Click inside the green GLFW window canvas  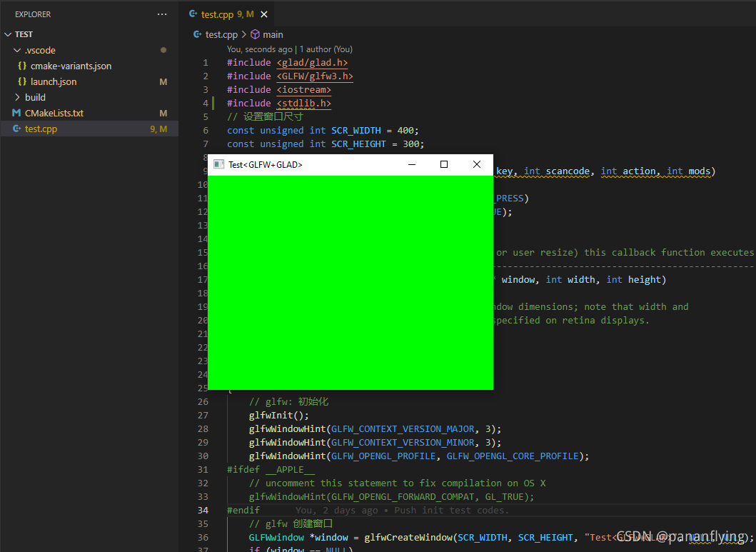[x=351, y=283]
